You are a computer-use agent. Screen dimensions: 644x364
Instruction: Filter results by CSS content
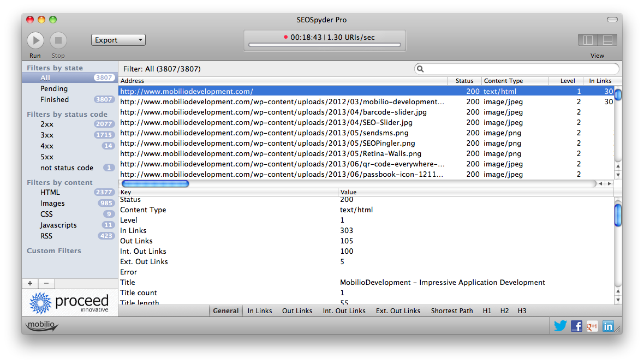point(70,214)
